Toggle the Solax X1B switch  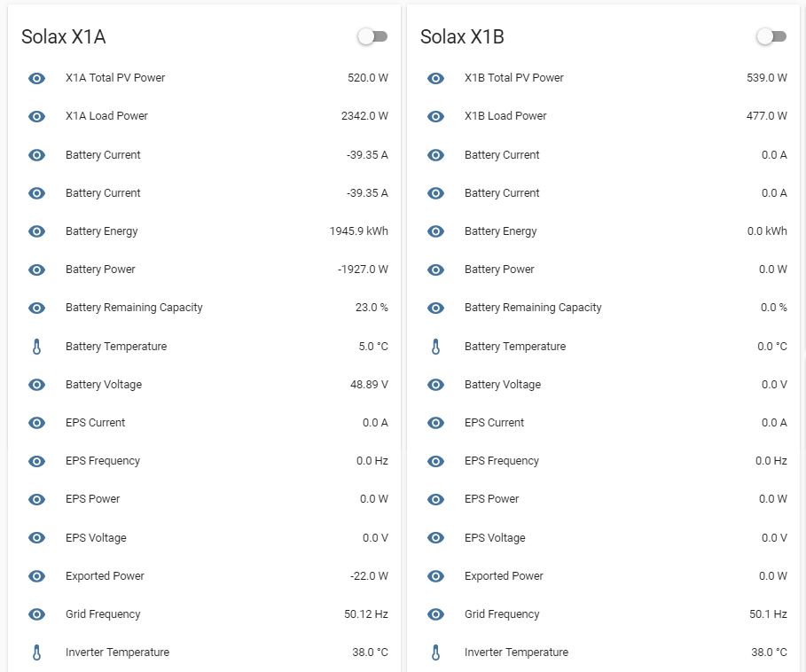(x=771, y=36)
